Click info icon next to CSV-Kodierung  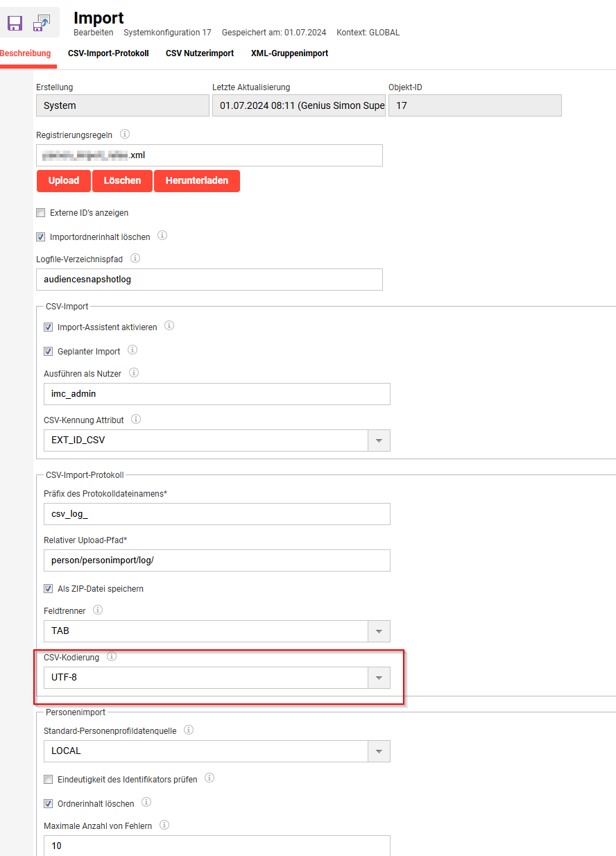(112, 656)
